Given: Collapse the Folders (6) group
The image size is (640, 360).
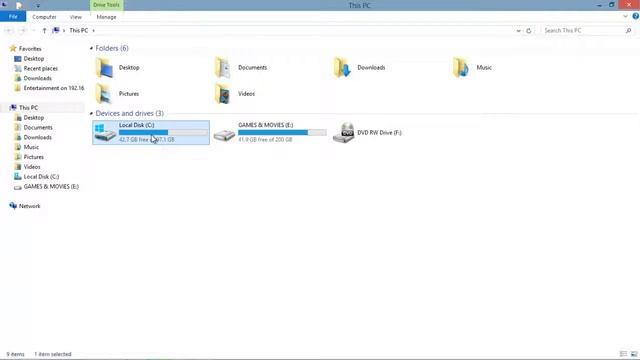Looking at the screenshot, I should click(x=91, y=48).
